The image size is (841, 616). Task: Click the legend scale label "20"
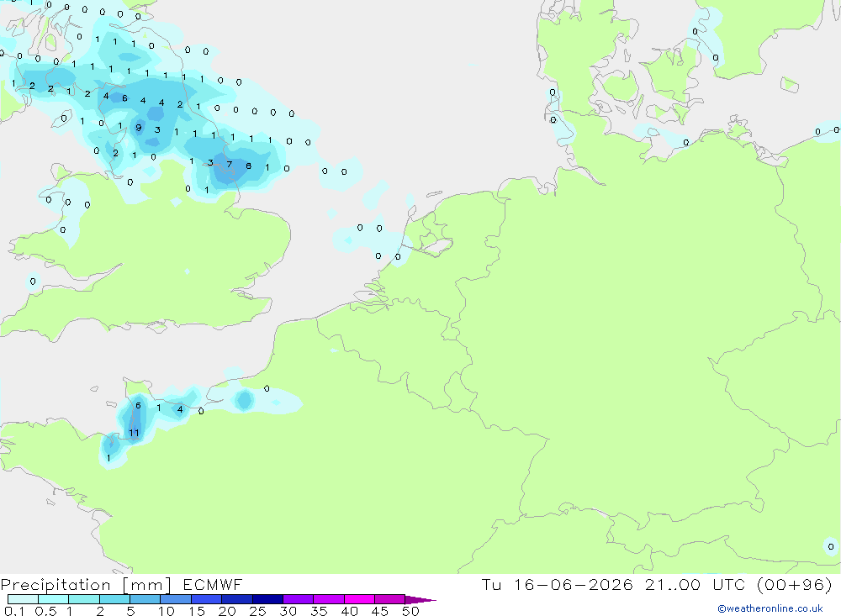pos(227,611)
